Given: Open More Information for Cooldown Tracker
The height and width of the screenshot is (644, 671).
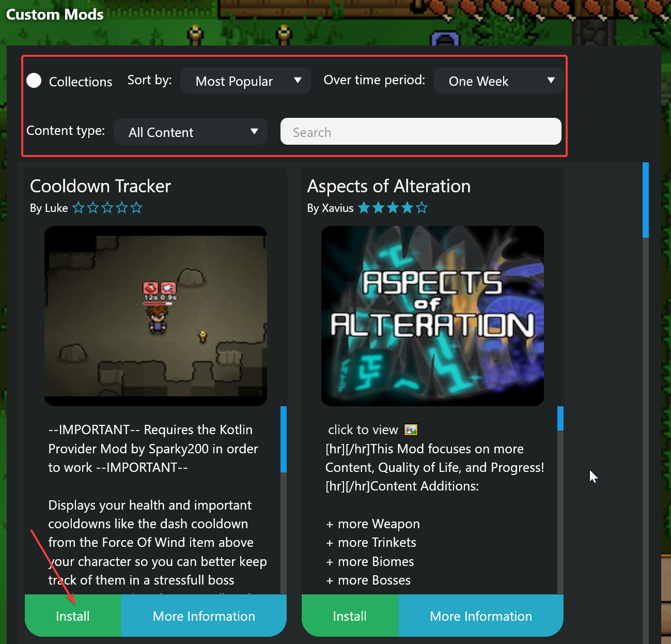Looking at the screenshot, I should pyautogui.click(x=204, y=616).
